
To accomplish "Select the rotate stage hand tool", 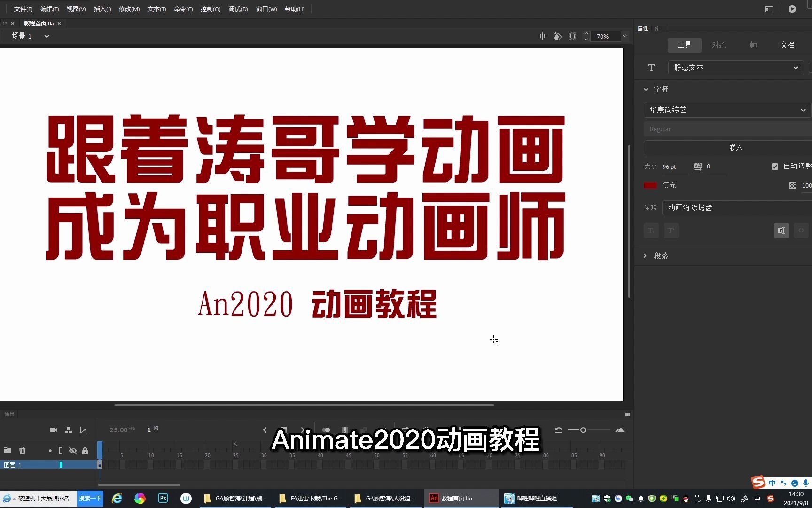I will click(x=557, y=36).
